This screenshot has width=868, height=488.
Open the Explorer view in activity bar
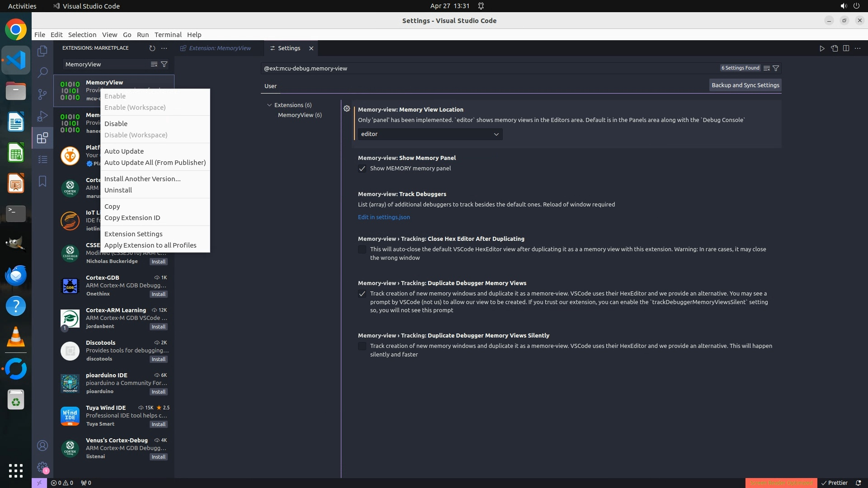(x=42, y=51)
